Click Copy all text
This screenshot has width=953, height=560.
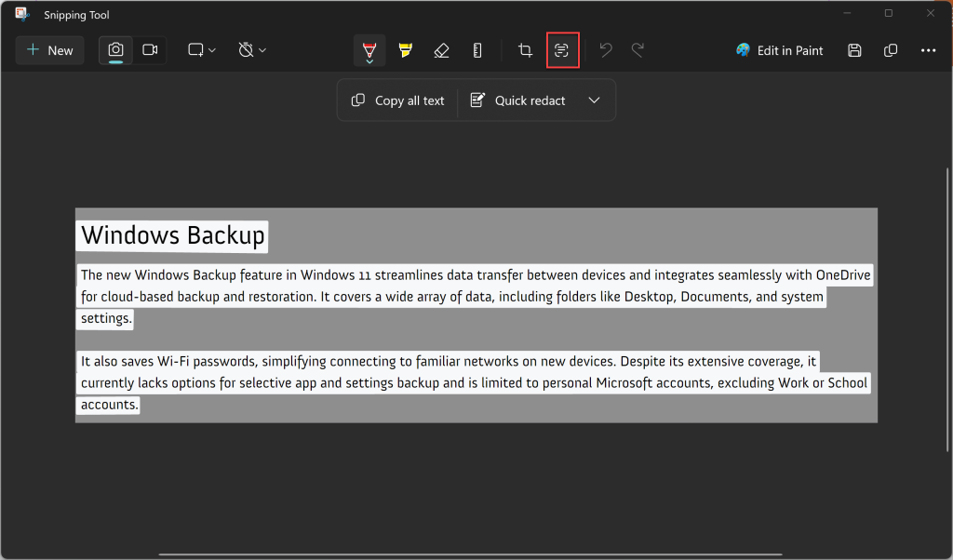pyautogui.click(x=398, y=100)
